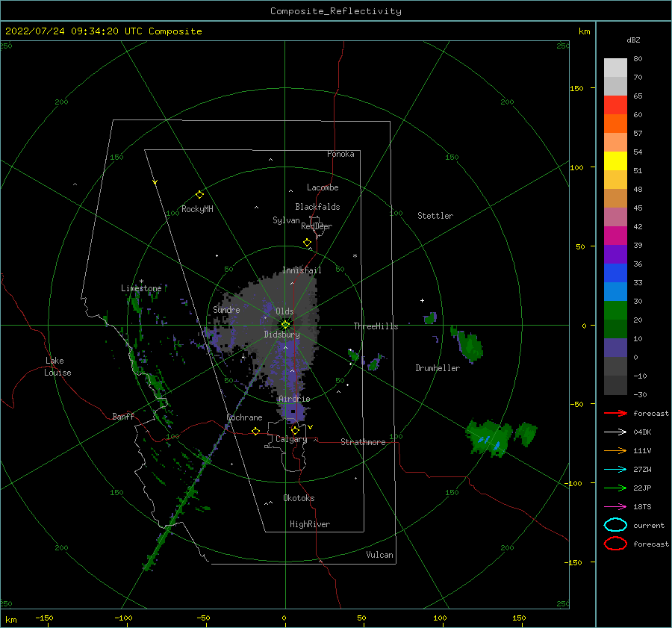This screenshot has height=628, width=672.
Task: Select the yellow 51-54 dBZ swatch
Action: 615,161
